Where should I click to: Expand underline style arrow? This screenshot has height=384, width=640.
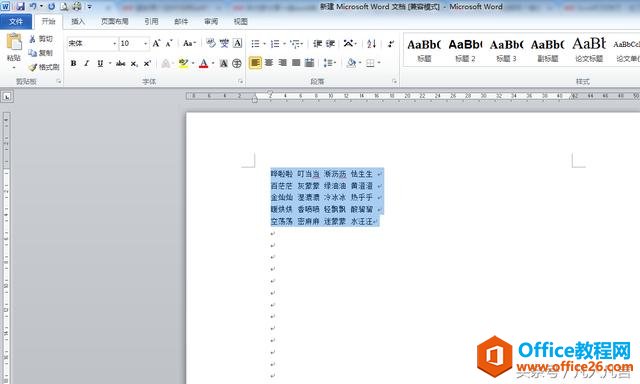click(x=110, y=63)
